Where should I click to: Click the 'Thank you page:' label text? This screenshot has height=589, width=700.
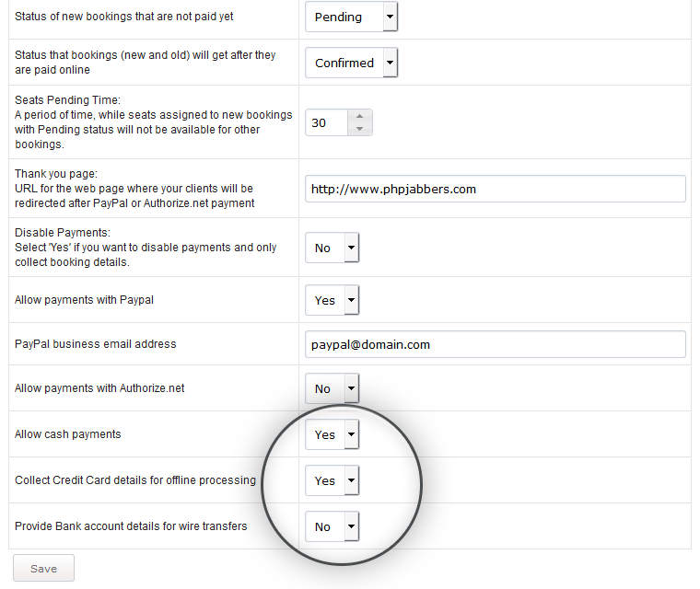click(56, 174)
